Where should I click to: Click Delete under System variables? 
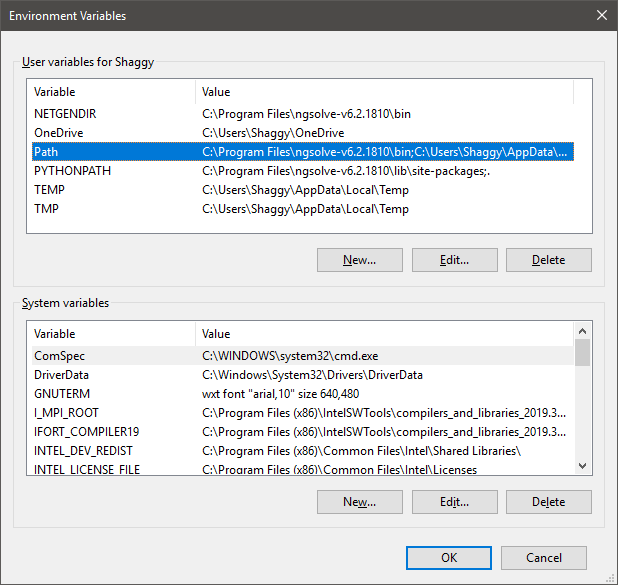549,502
